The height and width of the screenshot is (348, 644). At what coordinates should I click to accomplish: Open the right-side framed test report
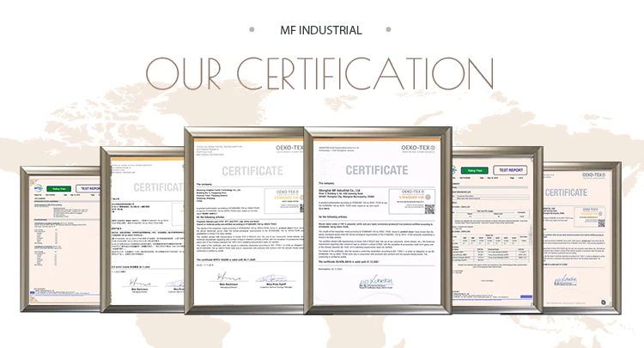coord(497,229)
